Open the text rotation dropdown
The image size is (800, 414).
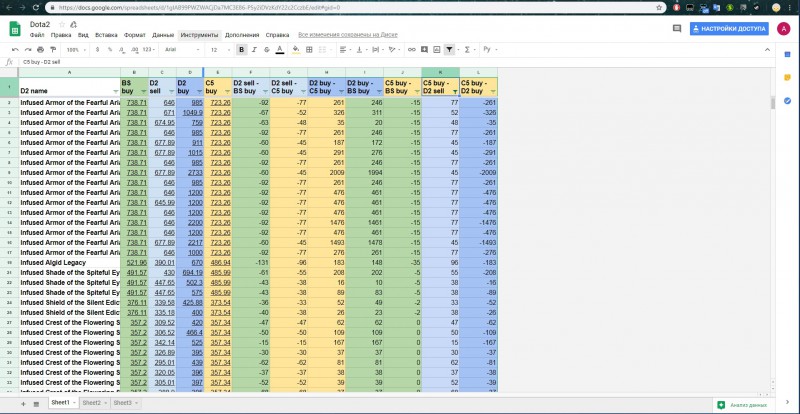pyautogui.click(x=394, y=50)
